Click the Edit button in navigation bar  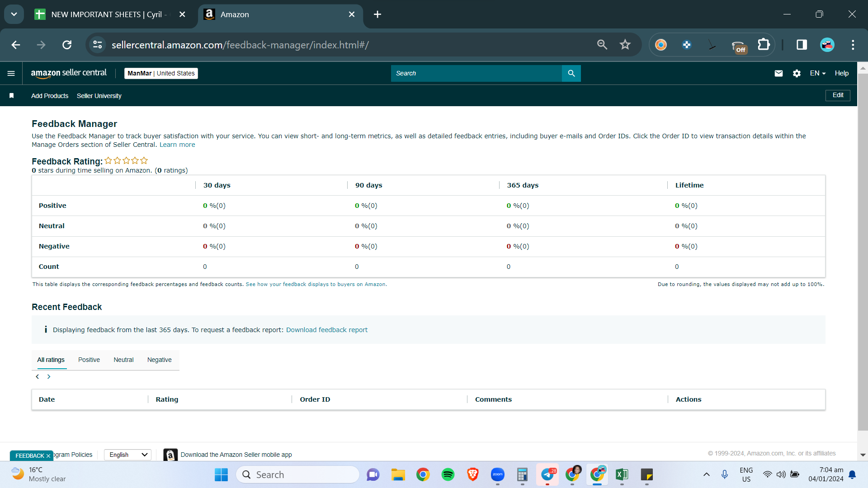(838, 95)
